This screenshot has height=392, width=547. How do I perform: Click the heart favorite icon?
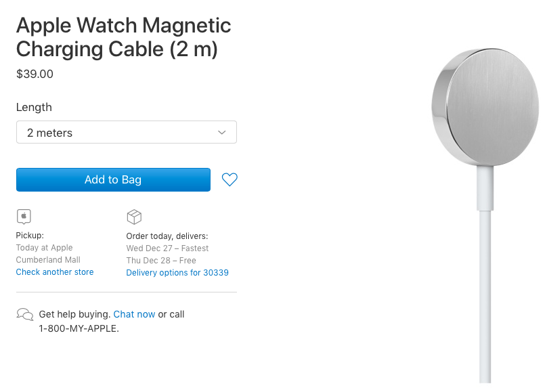(x=229, y=179)
